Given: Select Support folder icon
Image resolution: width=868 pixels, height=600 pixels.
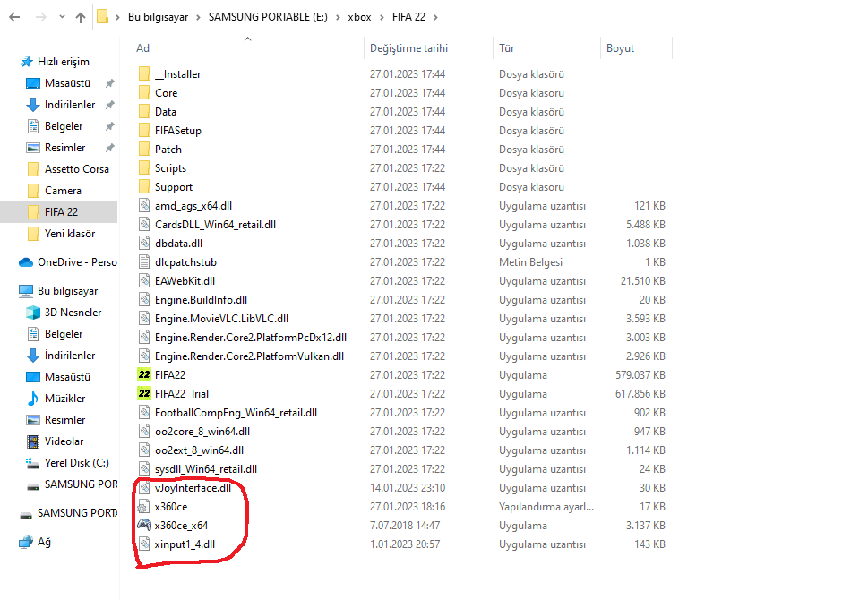Looking at the screenshot, I should [x=144, y=186].
